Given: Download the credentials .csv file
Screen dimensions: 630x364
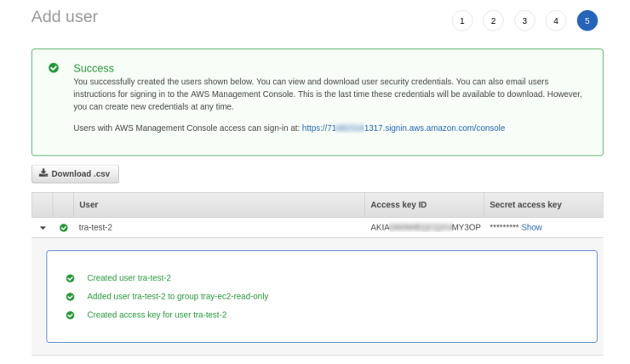Looking at the screenshot, I should tap(76, 173).
